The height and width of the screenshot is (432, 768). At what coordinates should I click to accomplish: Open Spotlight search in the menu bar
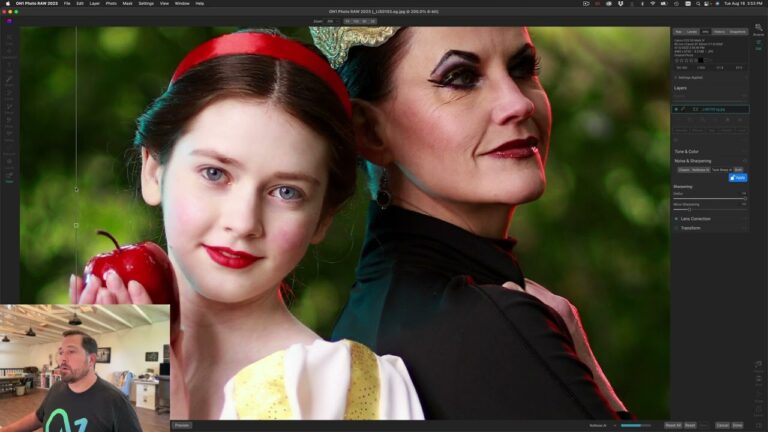(698, 3)
